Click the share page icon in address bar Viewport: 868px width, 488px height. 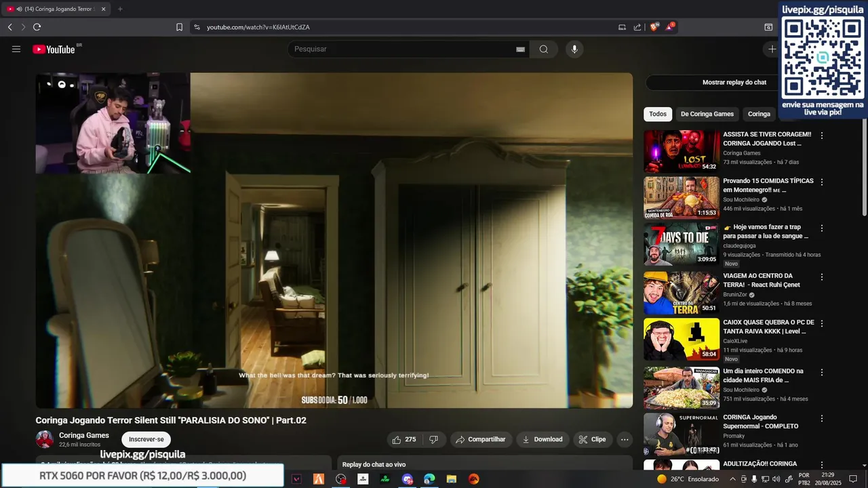click(x=637, y=27)
